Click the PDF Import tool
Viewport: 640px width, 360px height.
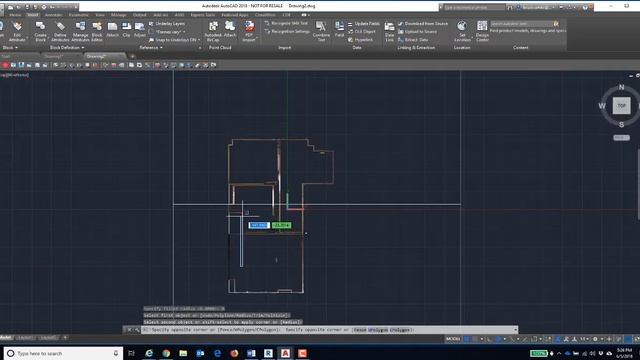(x=249, y=31)
